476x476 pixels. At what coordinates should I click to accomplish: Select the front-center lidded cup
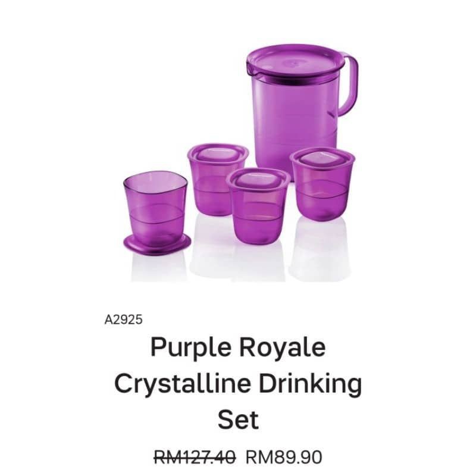point(258,206)
